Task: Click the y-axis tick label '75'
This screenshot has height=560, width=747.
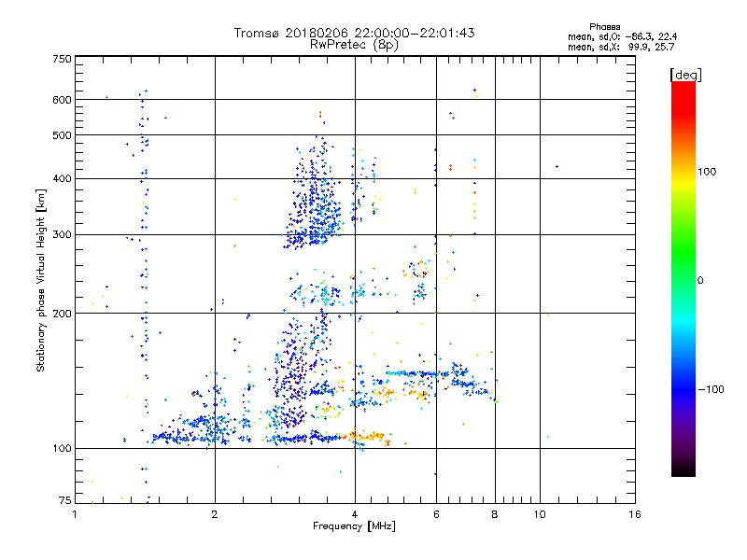Action: pos(65,500)
